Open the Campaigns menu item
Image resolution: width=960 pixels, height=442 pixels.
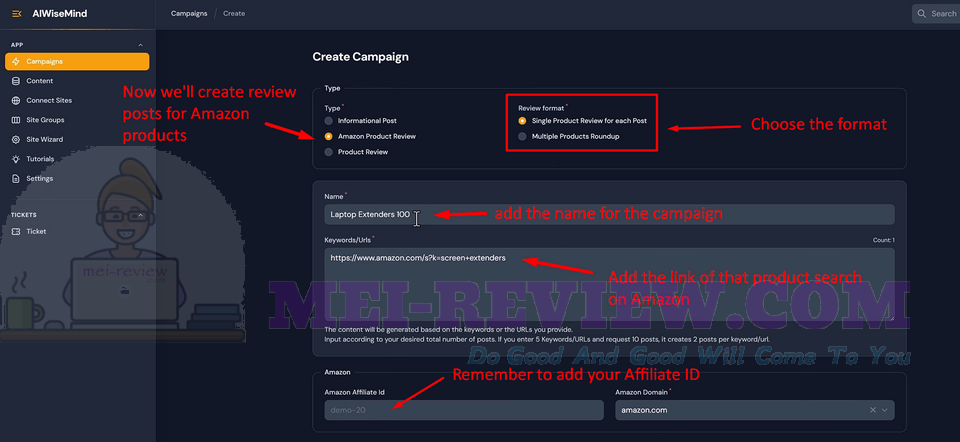pyautogui.click(x=77, y=61)
